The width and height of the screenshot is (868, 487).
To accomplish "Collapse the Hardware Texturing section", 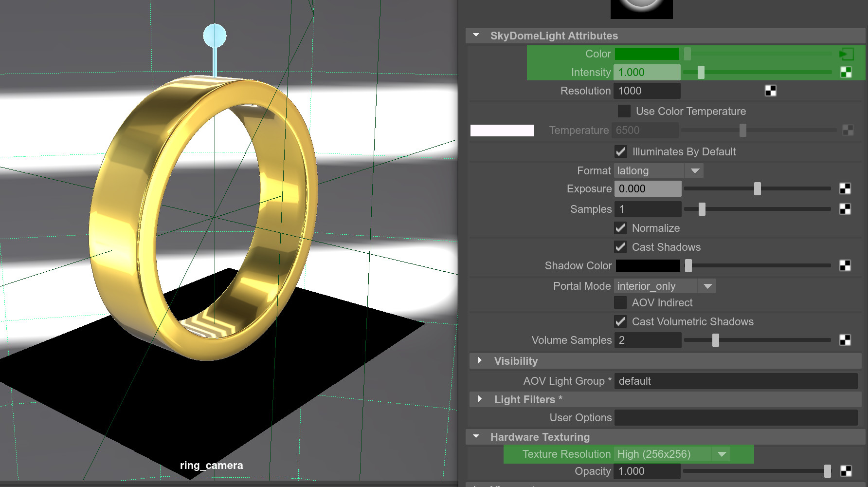I will [x=476, y=436].
